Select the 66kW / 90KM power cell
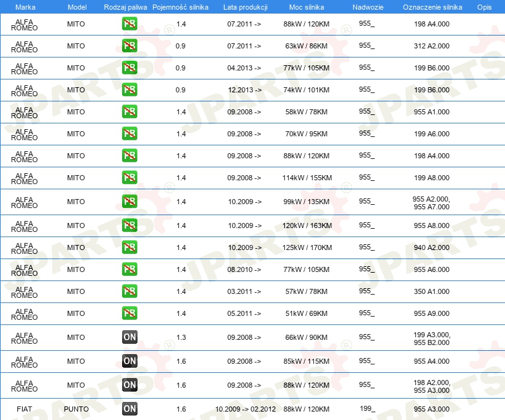505x420 pixels. click(x=306, y=337)
